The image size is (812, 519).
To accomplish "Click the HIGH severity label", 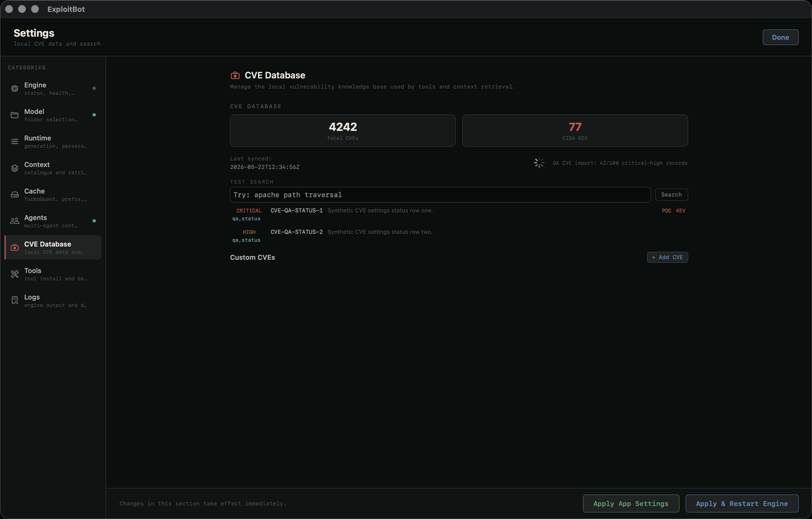I will click(249, 232).
